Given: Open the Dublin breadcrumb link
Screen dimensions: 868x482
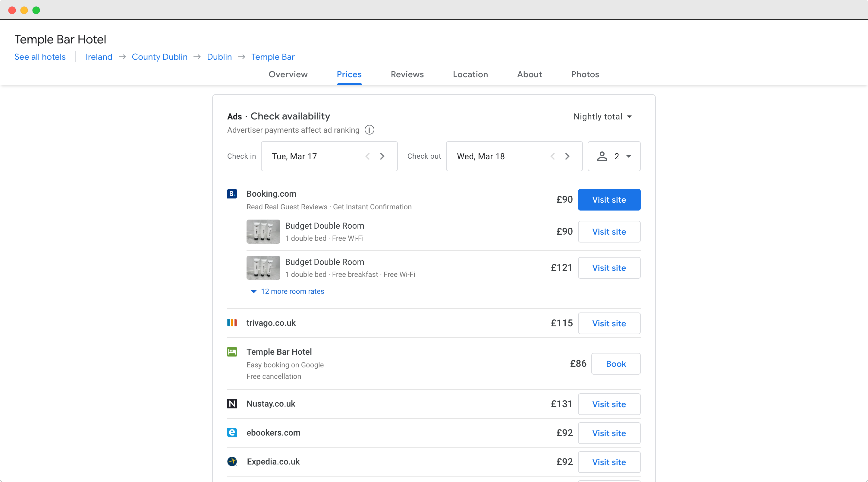Looking at the screenshot, I should click(x=219, y=57).
